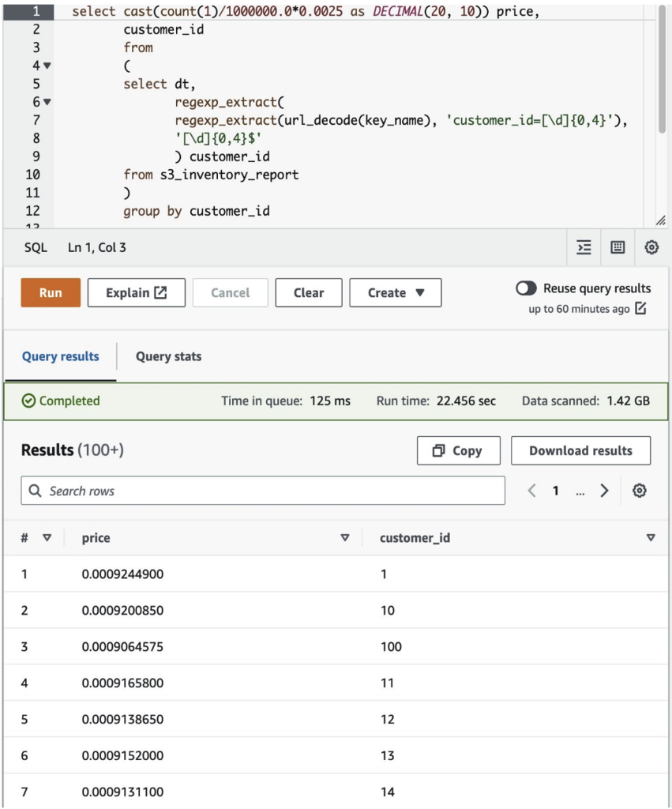The width and height of the screenshot is (672, 809).
Task: Click inside the Search rows field
Action: pos(237,491)
